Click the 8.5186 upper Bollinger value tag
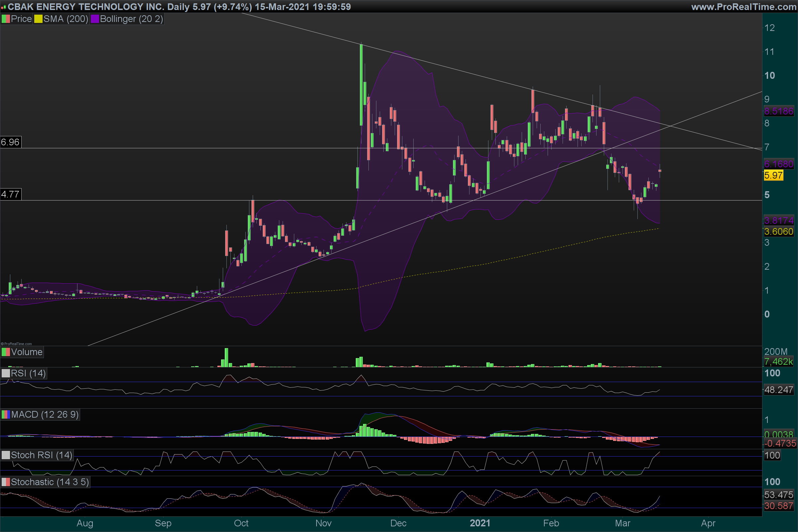 779,111
